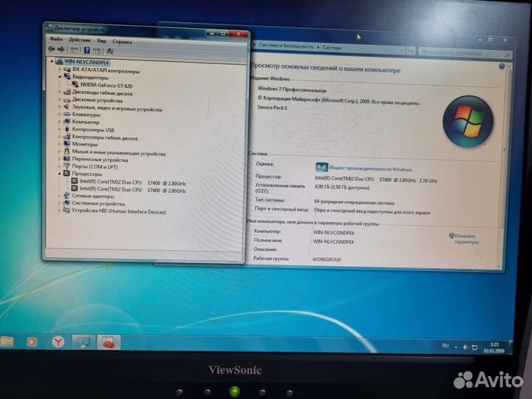532x399 pixels.
Task: Collapse the Процессоры category
Action: [x=61, y=174]
